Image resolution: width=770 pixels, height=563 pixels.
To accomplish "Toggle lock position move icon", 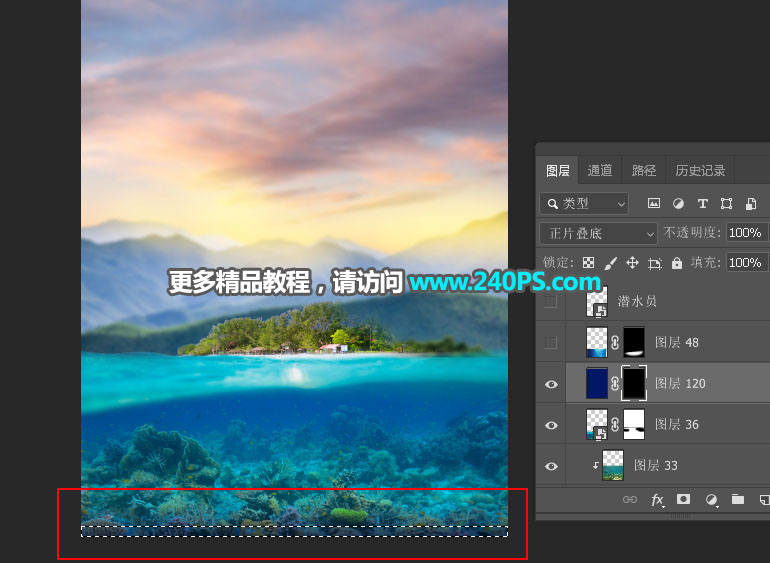I will point(632,263).
